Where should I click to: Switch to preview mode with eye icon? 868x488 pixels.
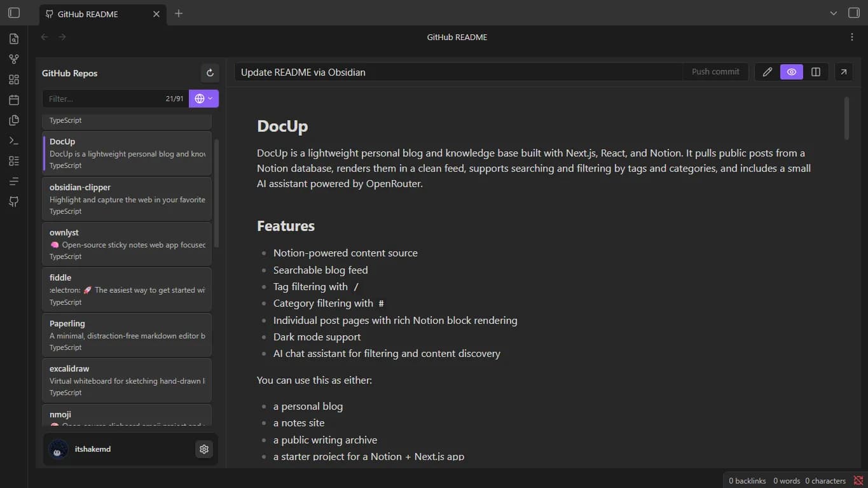pos(792,72)
